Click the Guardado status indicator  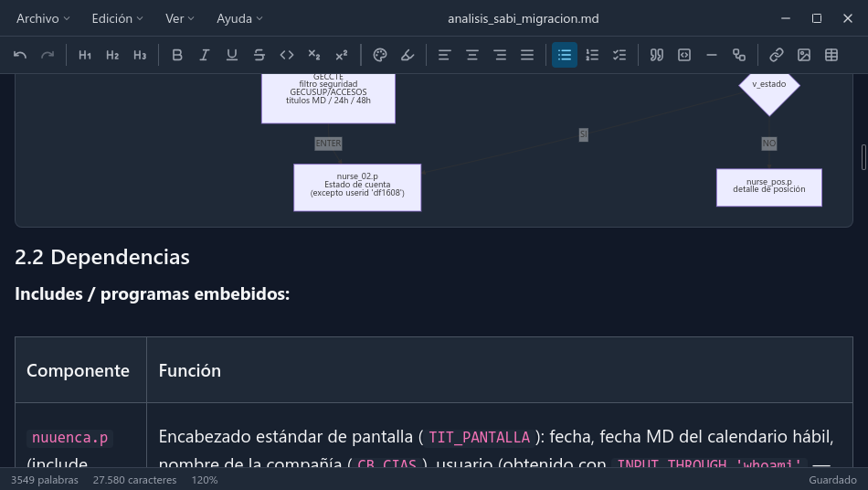pos(832,480)
